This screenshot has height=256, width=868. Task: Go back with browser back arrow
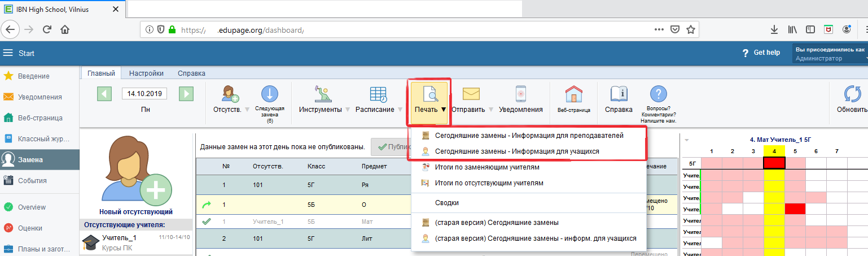pyautogui.click(x=11, y=29)
